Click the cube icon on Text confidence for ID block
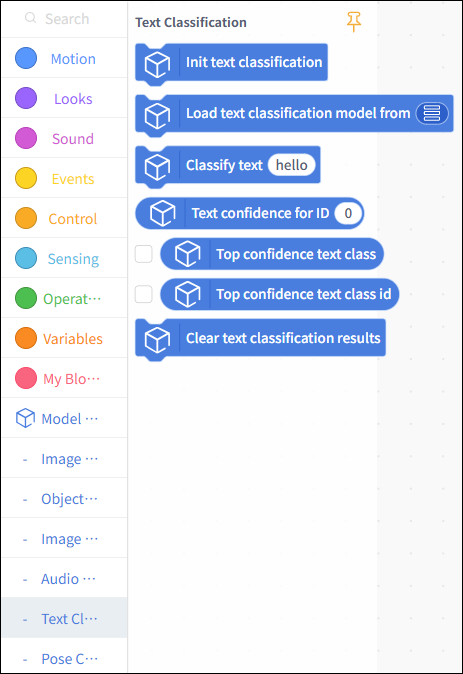Viewport: 463px width, 674px height. pyautogui.click(x=163, y=213)
